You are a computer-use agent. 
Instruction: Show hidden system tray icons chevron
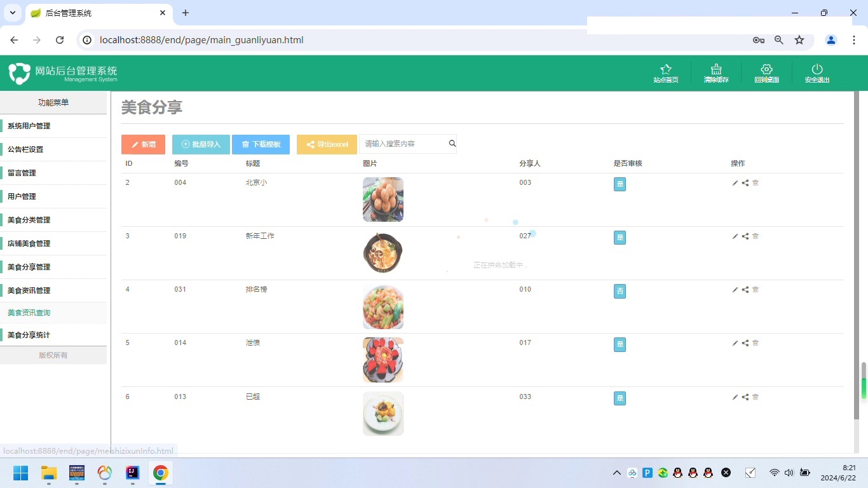coord(616,473)
